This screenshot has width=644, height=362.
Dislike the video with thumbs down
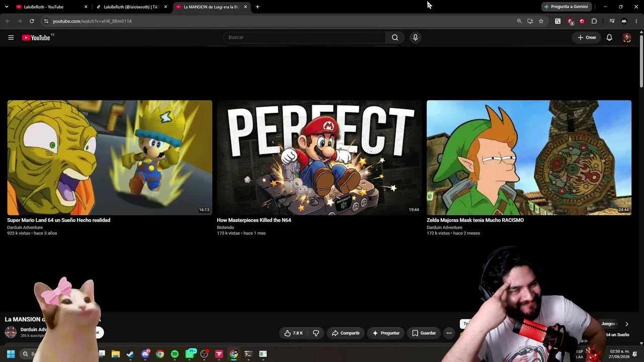tap(316, 333)
